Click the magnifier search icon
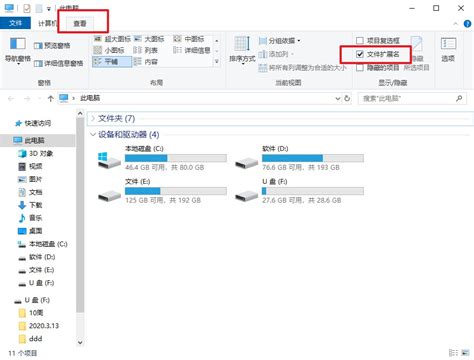The width and height of the screenshot is (474, 360). click(x=459, y=99)
